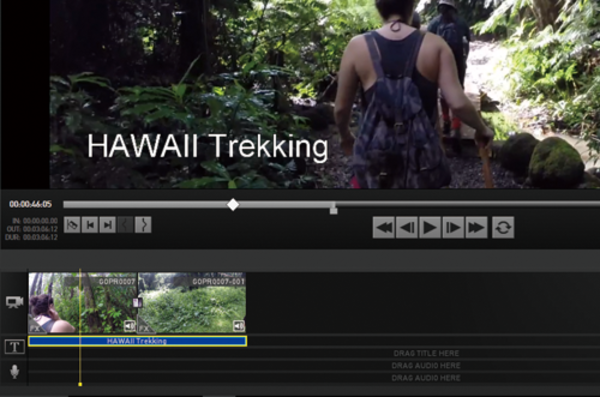
Task: Click the IN timecode value
Action: [x=40, y=221]
